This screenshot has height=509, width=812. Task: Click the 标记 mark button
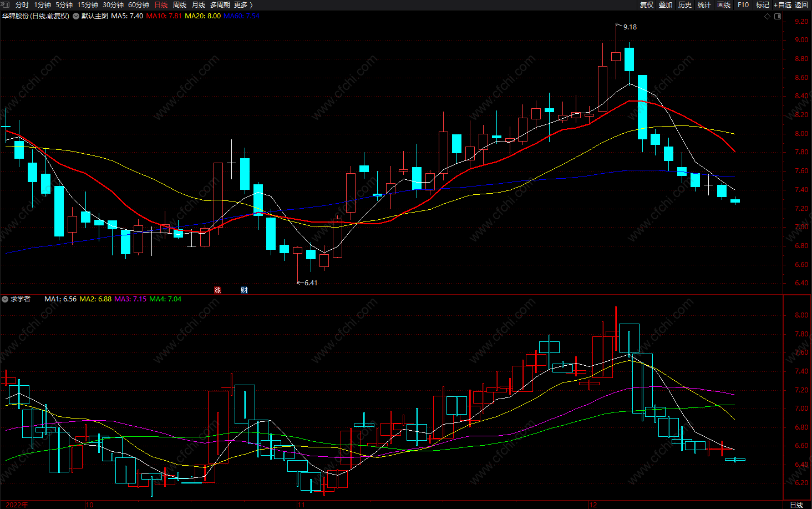click(763, 5)
